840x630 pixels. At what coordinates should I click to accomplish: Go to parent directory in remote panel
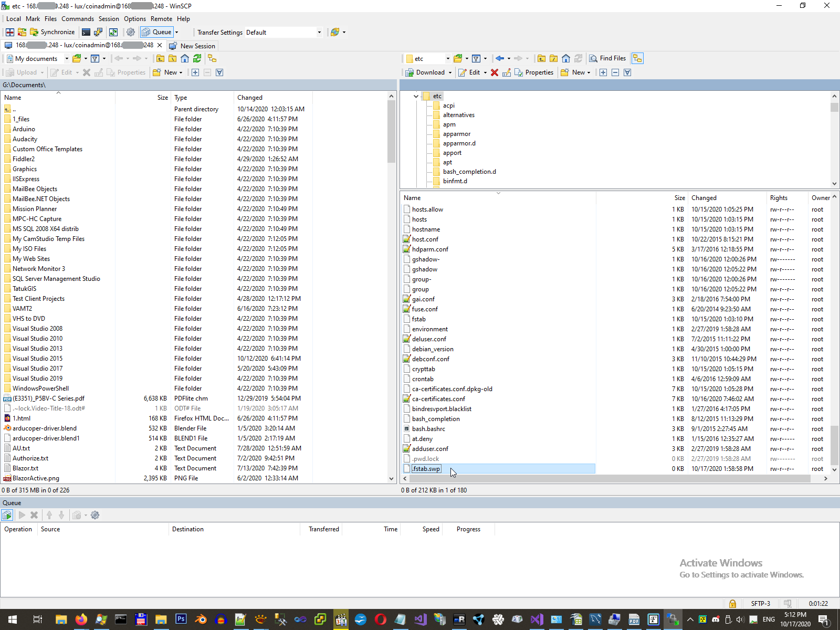(541, 58)
